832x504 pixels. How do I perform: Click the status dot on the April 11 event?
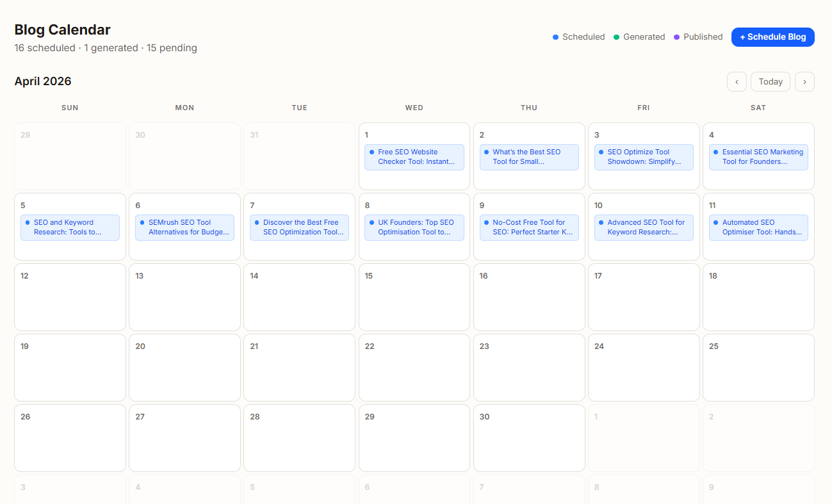(717, 222)
